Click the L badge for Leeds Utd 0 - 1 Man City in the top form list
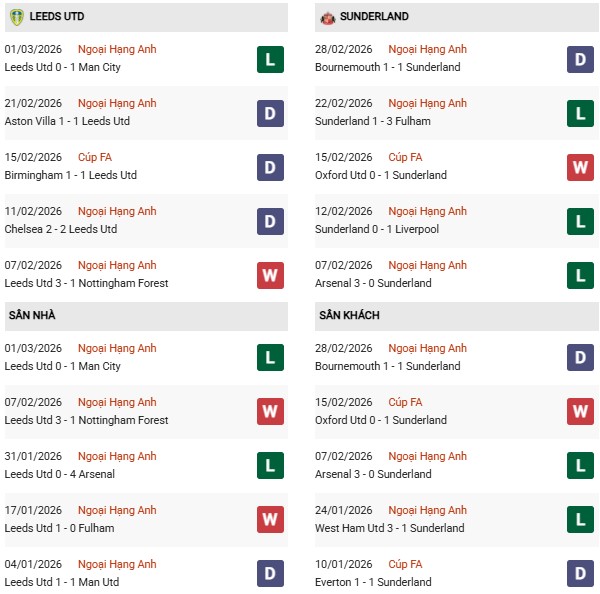 tap(270, 59)
